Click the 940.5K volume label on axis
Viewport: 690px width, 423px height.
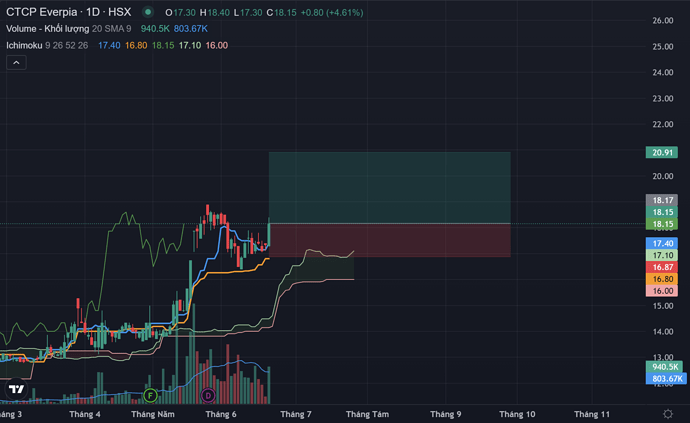664,367
